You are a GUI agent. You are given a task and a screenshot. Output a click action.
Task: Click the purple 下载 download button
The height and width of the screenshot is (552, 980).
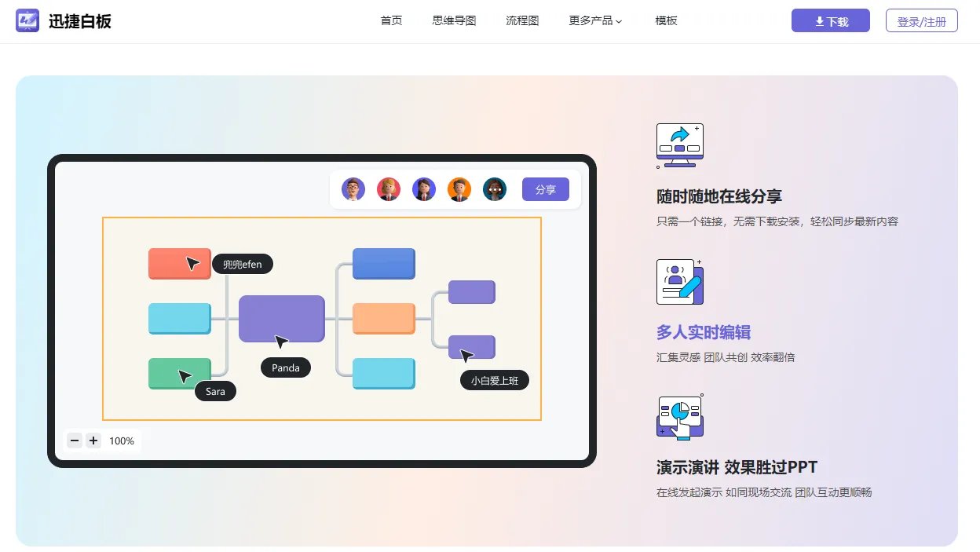(830, 20)
